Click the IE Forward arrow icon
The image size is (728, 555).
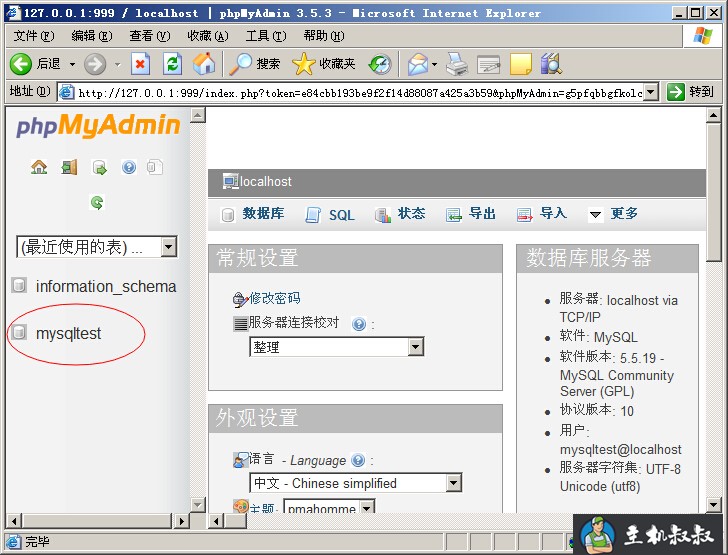click(x=95, y=64)
